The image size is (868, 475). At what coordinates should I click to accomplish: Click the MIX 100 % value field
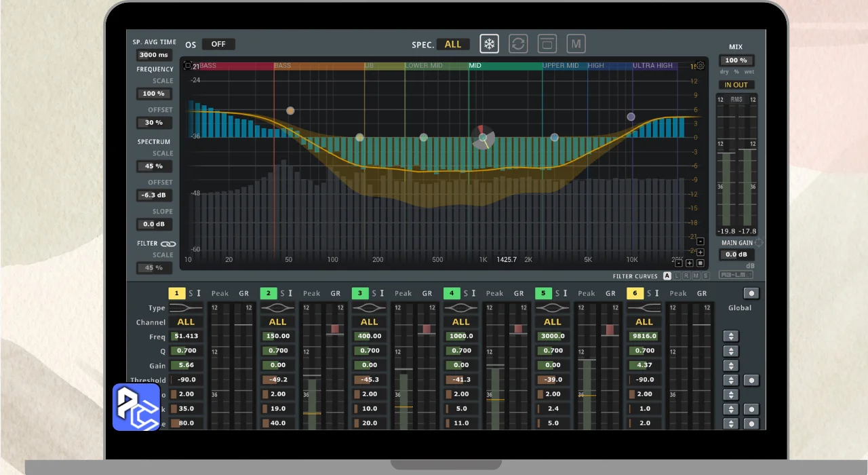[x=736, y=60]
